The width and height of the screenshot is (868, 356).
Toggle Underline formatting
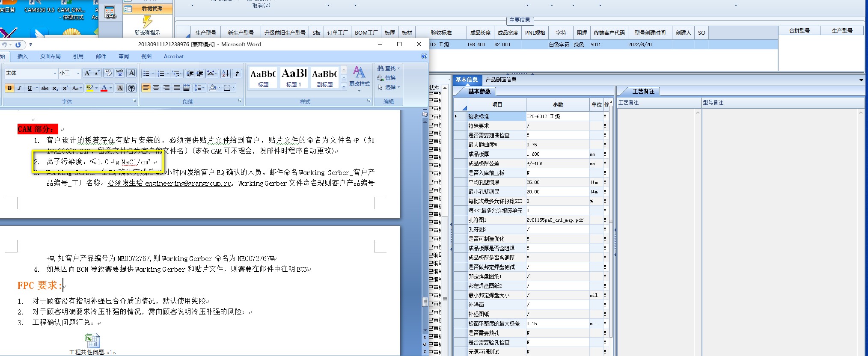click(x=30, y=88)
